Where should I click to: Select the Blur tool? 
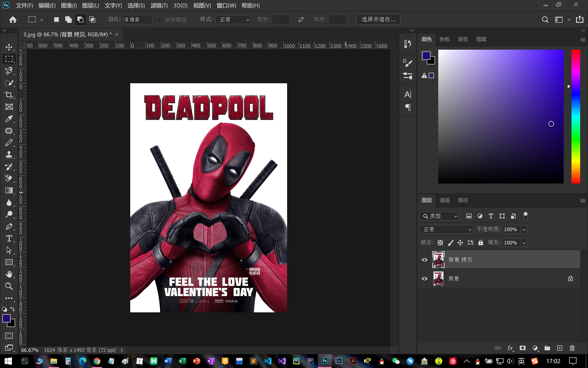[9, 202]
